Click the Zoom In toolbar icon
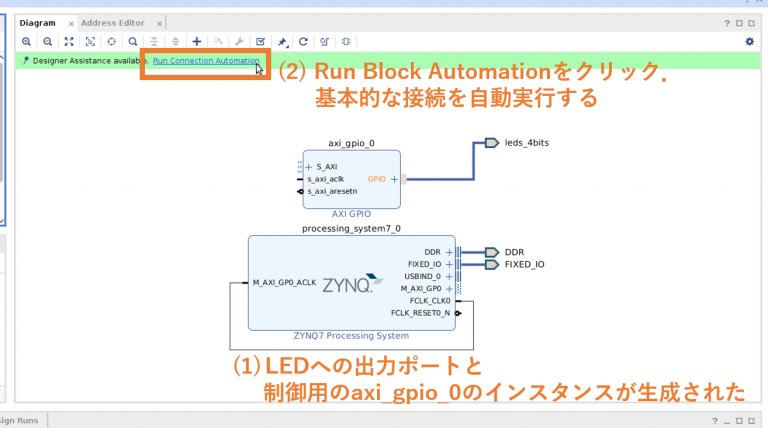 click(x=26, y=41)
